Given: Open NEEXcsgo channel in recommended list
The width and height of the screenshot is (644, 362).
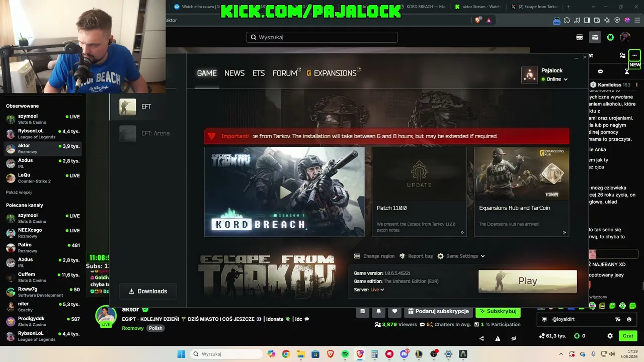Looking at the screenshot, I should [x=43, y=233].
